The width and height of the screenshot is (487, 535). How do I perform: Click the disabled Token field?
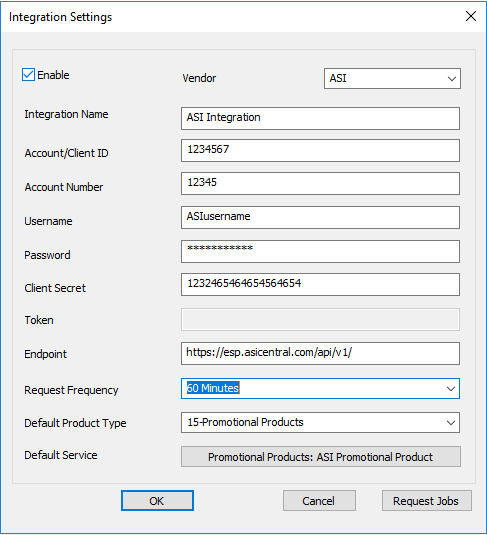point(320,319)
